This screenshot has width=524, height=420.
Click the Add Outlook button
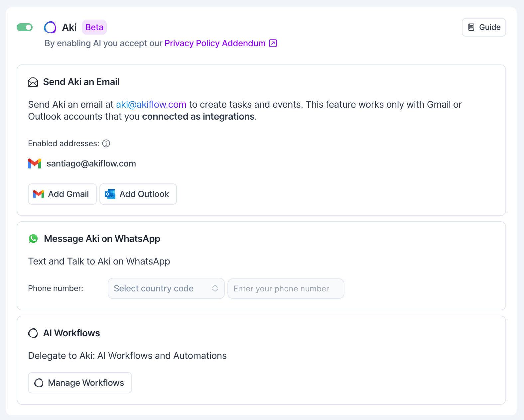[138, 194]
